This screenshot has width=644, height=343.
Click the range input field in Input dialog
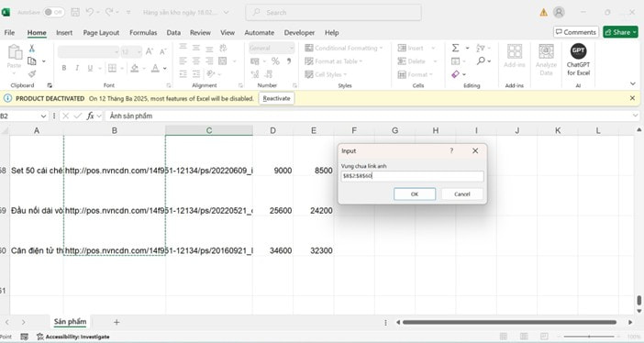pos(412,176)
